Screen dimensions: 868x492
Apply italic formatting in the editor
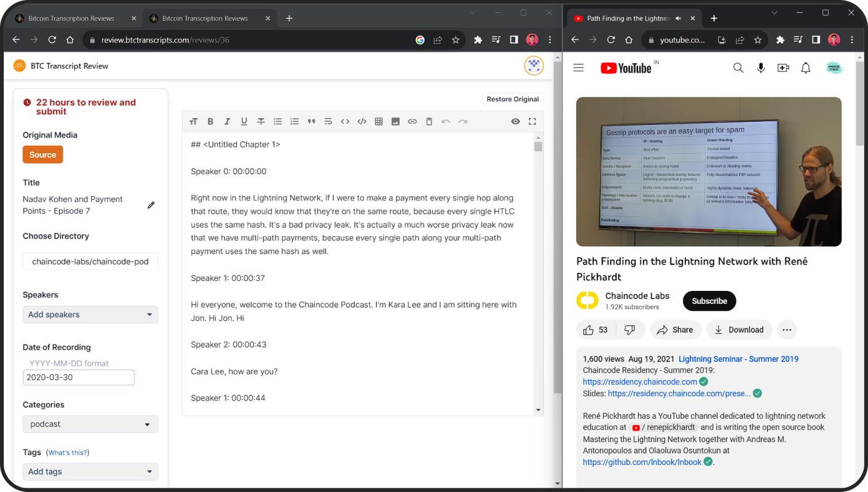tap(227, 122)
